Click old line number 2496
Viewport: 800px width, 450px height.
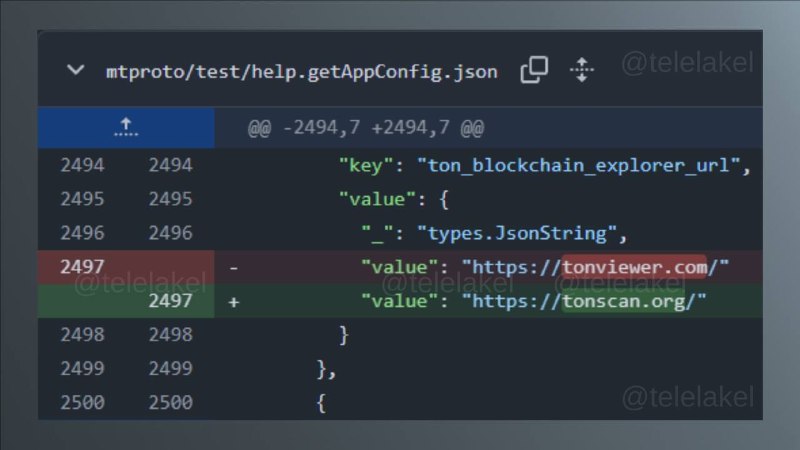(x=82, y=233)
